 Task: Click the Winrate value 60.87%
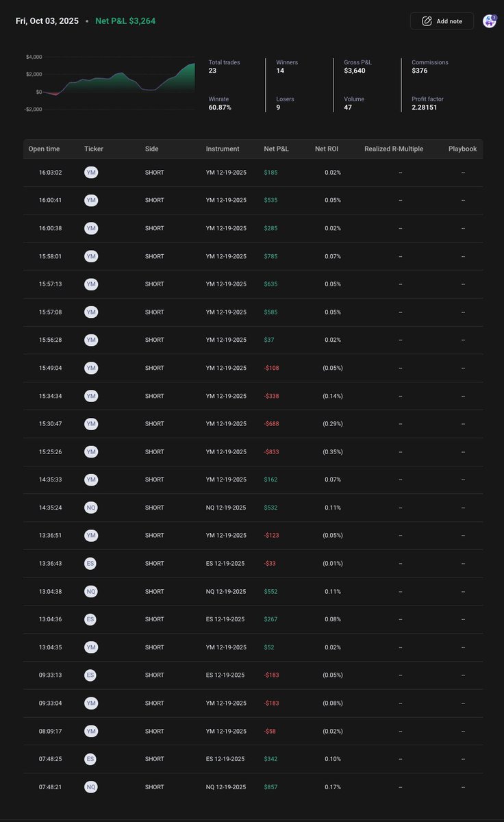click(220, 108)
